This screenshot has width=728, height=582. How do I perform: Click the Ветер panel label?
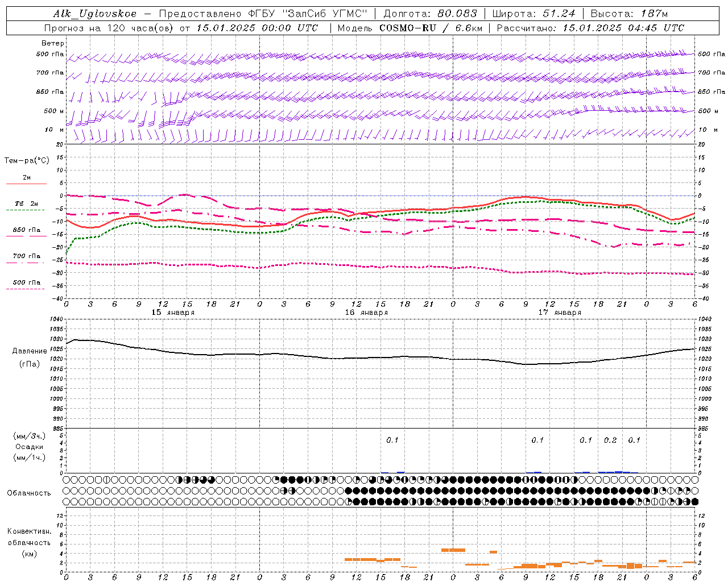[x=53, y=43]
